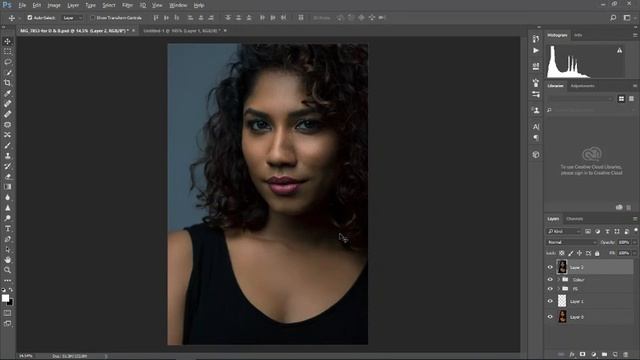Select Layer 0 thumbnail
640x360 pixels.
(x=562, y=317)
